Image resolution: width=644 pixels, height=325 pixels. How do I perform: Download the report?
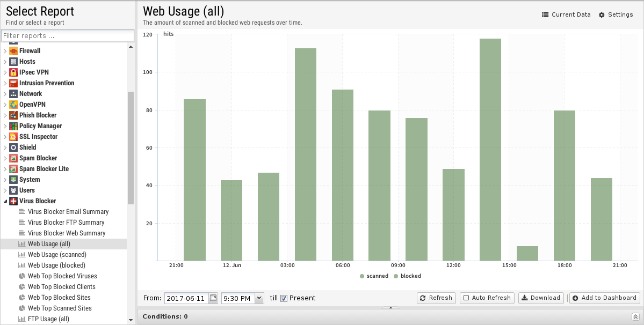[x=541, y=298]
